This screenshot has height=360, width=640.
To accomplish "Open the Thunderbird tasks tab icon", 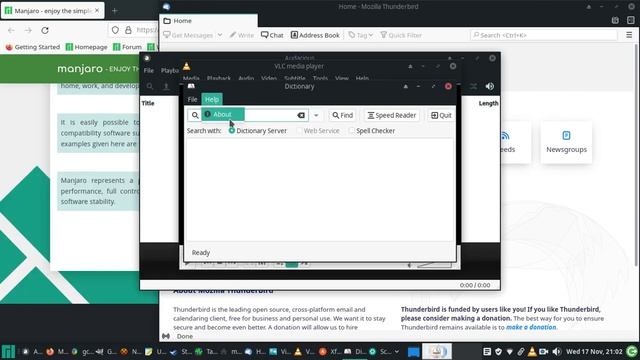I will coord(631,20).
